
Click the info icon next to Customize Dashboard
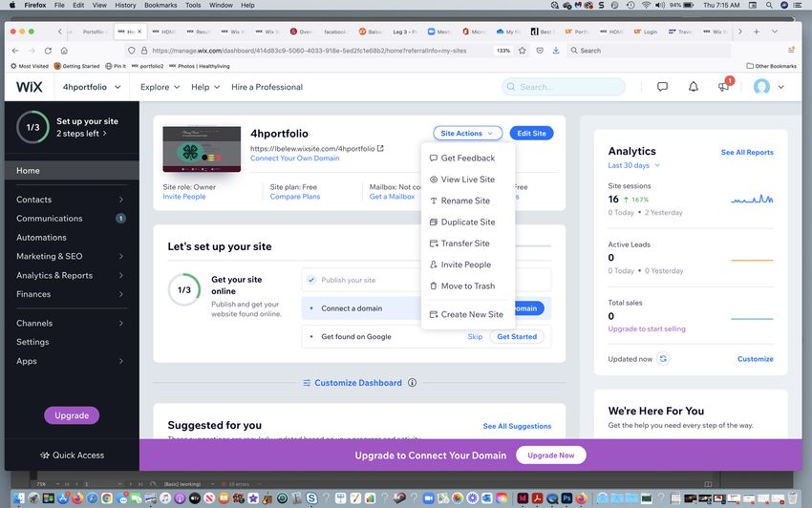click(x=413, y=383)
